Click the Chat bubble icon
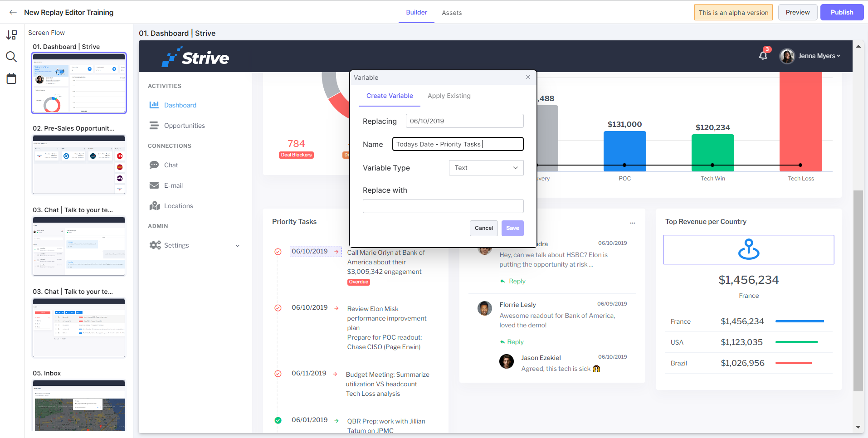The width and height of the screenshot is (868, 438). point(154,165)
